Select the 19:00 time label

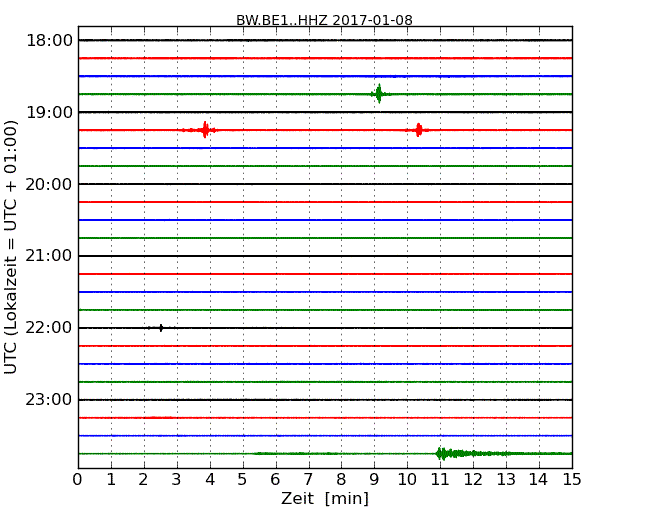[49, 112]
